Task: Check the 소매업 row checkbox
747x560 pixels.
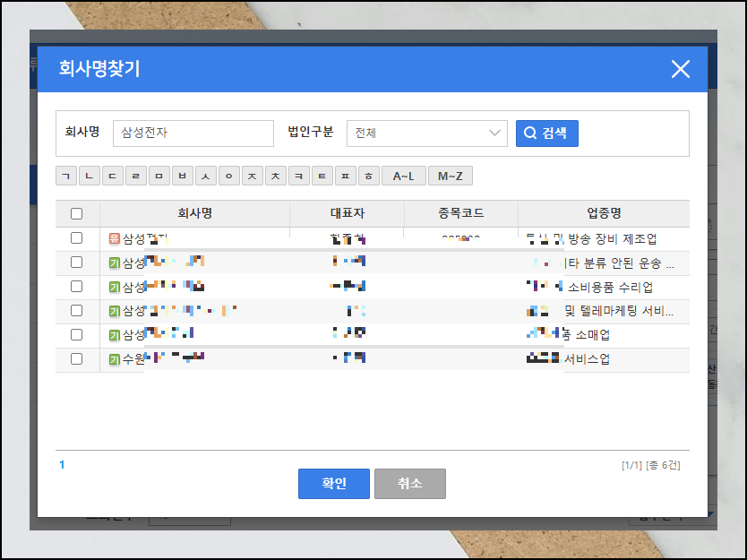Action: [x=76, y=335]
